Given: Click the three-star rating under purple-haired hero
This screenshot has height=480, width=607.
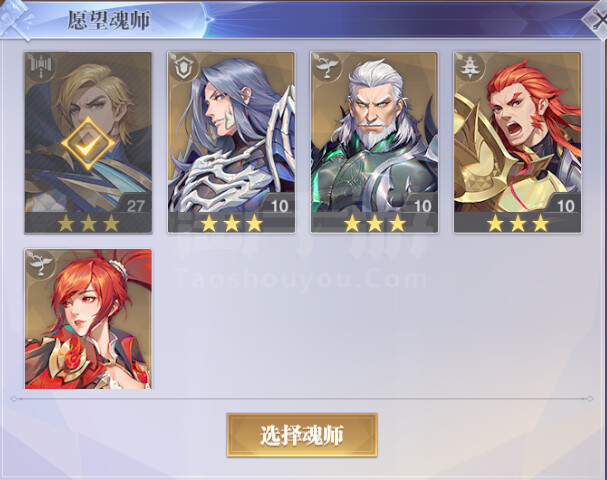Looking at the screenshot, I should tap(231, 223).
